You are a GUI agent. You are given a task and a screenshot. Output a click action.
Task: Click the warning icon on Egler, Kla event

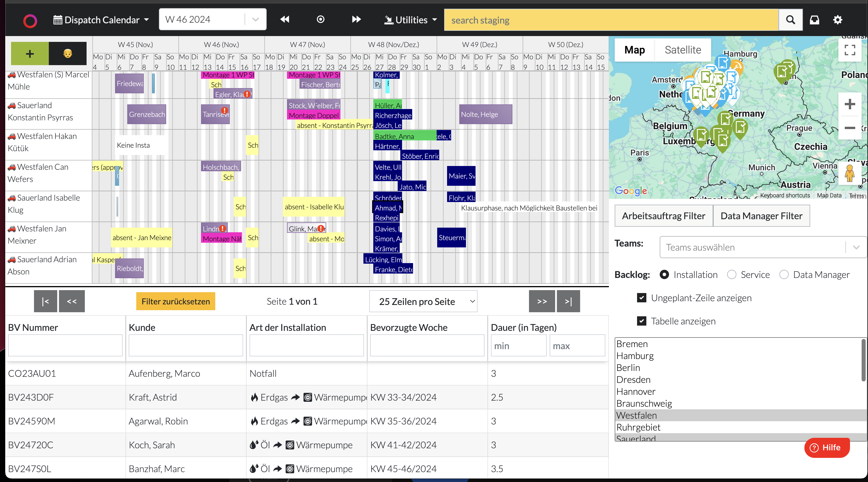(x=247, y=94)
